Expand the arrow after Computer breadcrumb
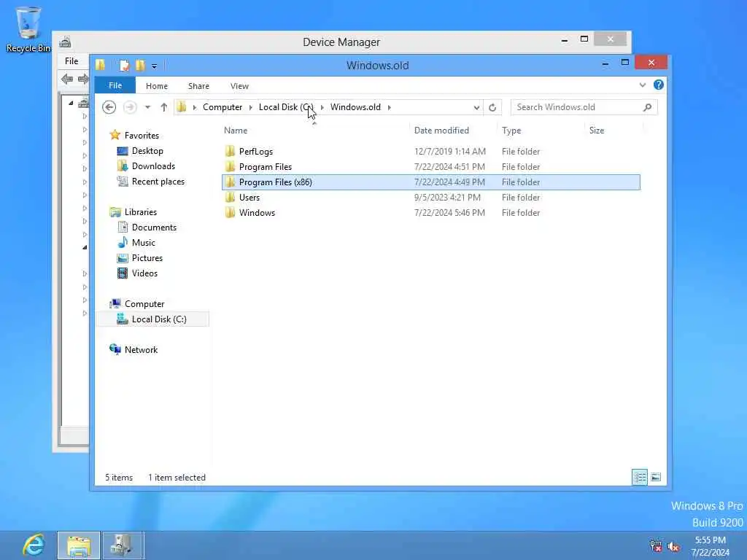This screenshot has height=560, width=747. click(251, 107)
